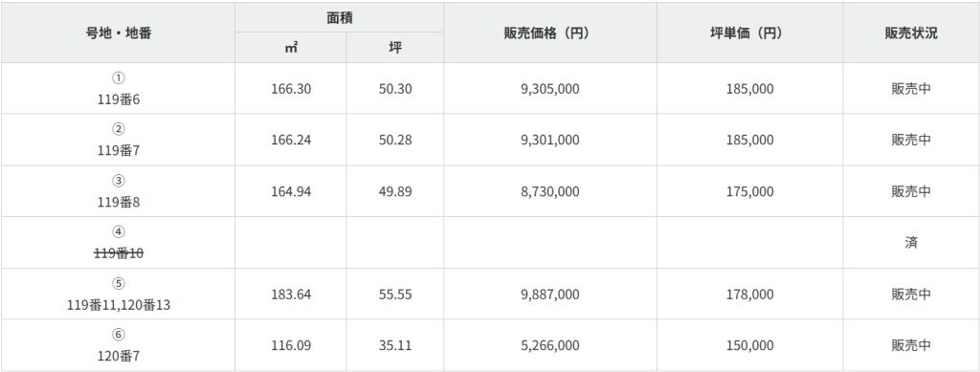Select lot ① 119番6 cell
This screenshot has height=372, width=980.
[x=118, y=88]
